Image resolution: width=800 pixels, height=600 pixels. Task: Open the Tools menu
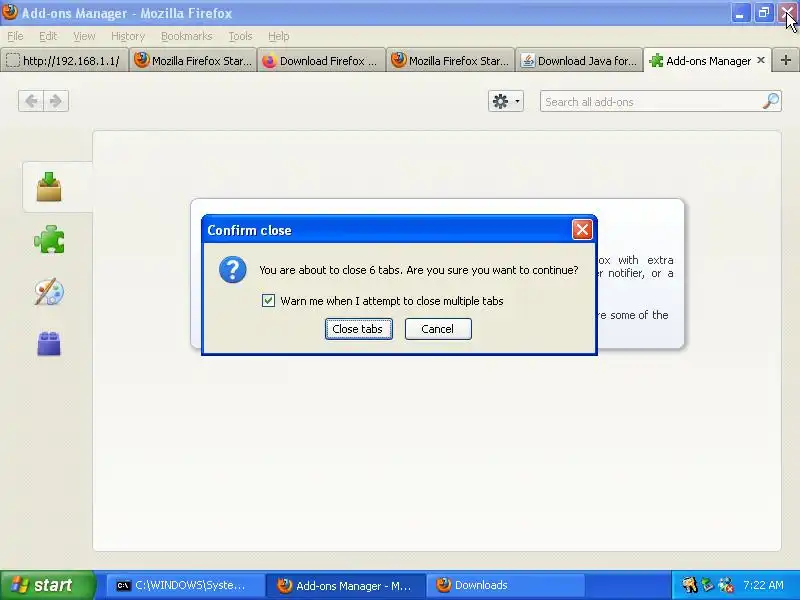[x=240, y=36]
